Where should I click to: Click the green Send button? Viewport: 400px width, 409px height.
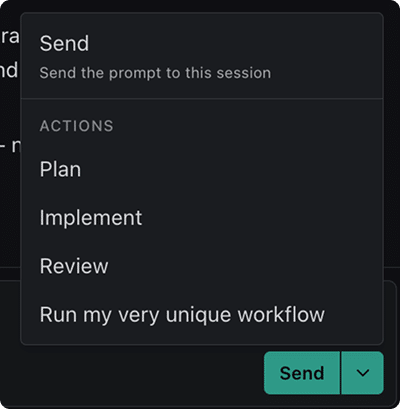point(302,373)
